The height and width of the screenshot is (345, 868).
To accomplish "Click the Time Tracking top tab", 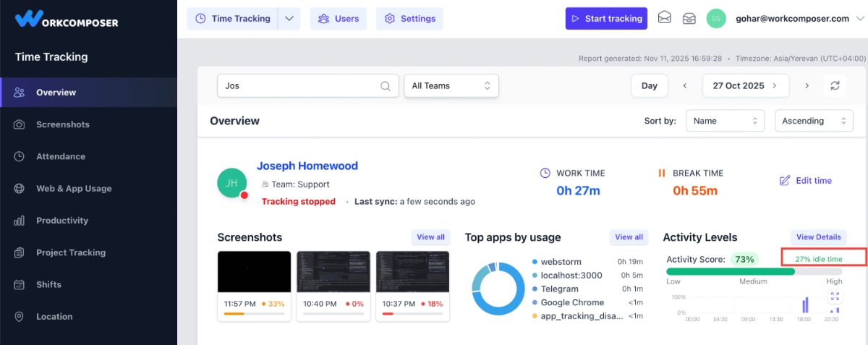I will 232,19.
